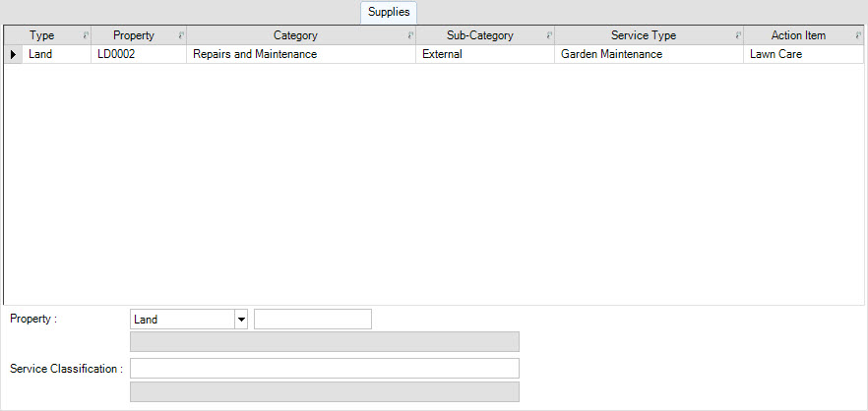Click the pin icon in Action Item header
The width and height of the screenshot is (868, 411).
click(857, 35)
